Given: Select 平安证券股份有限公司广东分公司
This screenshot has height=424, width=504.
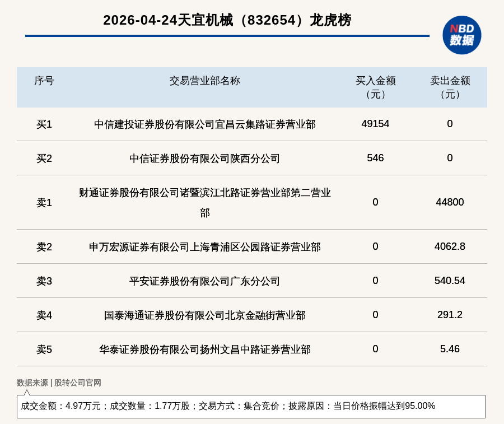Looking at the screenshot, I should tap(205, 281).
